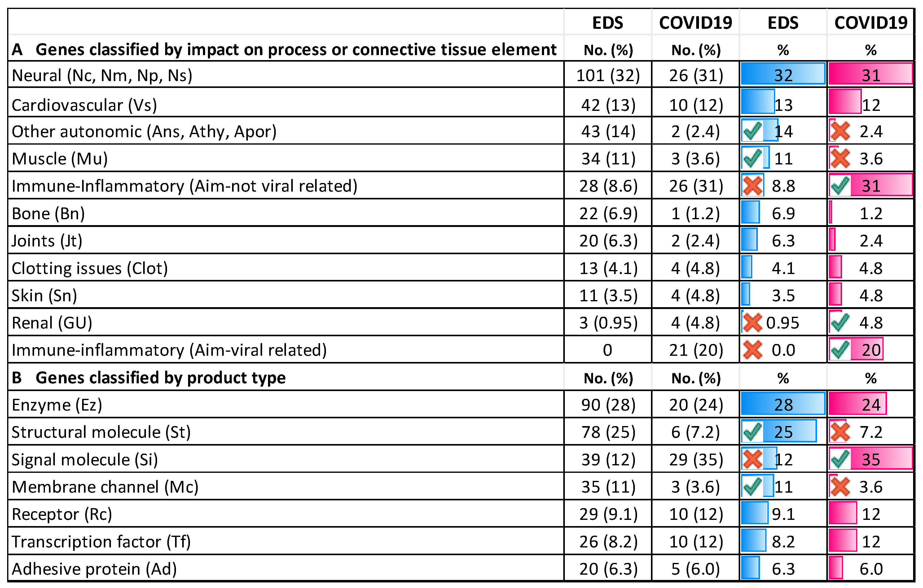This screenshot has height=588, width=923.
Task: Click green checkmark in Structural molecule EDS cell
Action: click(x=752, y=432)
